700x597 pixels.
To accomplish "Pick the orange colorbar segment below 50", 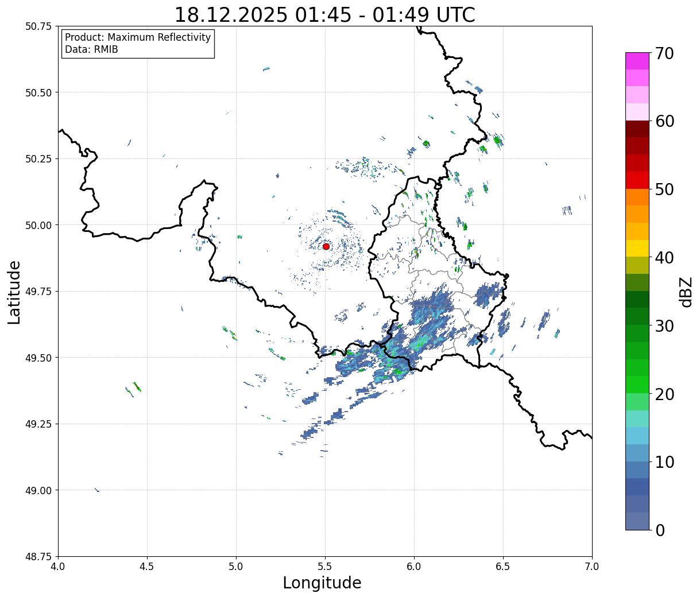I will click(x=637, y=197).
